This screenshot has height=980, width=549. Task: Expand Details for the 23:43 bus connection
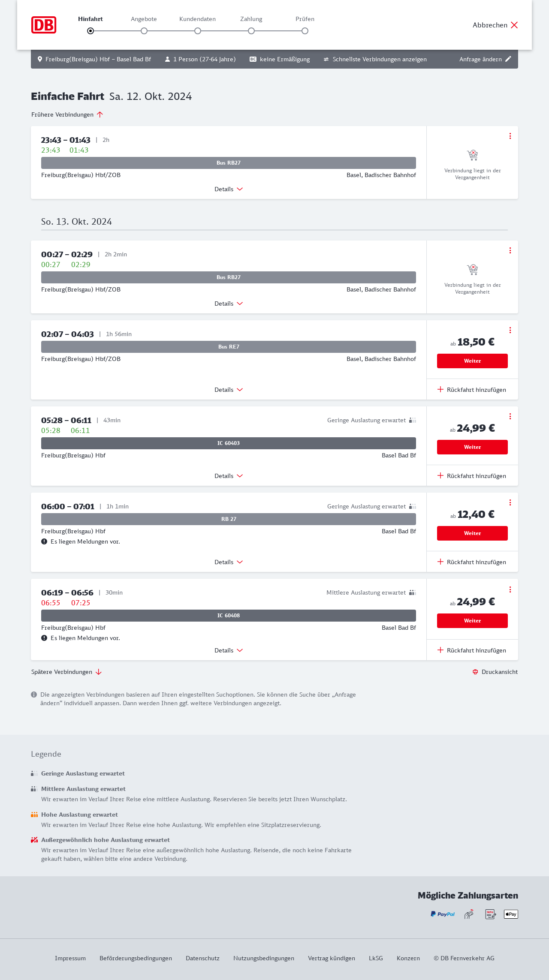[229, 189]
